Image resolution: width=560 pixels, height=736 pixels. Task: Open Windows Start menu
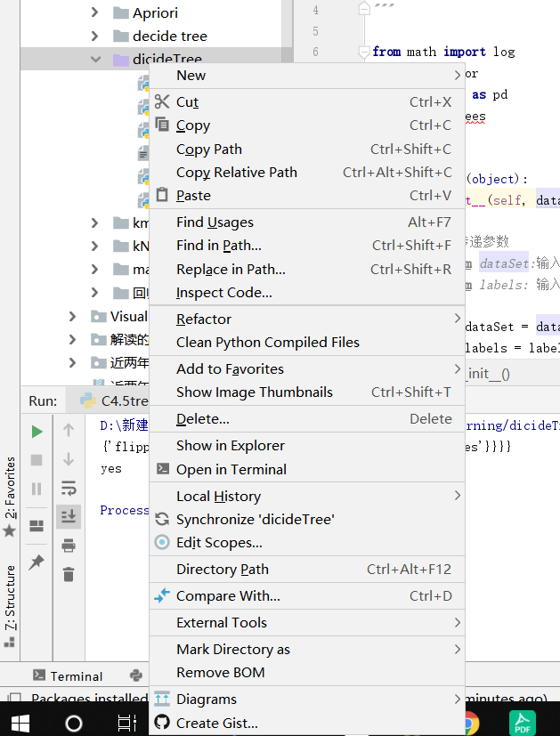click(x=20, y=723)
